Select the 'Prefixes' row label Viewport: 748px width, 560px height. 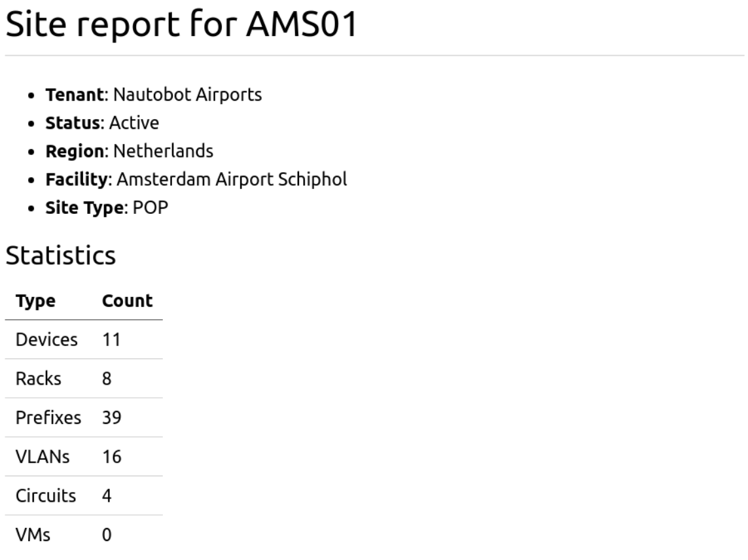tap(48, 417)
